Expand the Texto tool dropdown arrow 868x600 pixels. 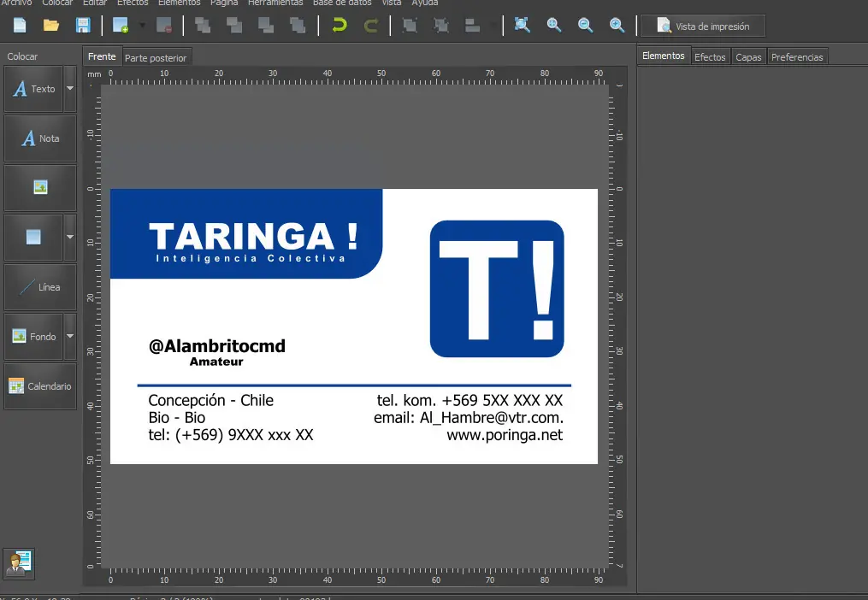click(x=70, y=89)
